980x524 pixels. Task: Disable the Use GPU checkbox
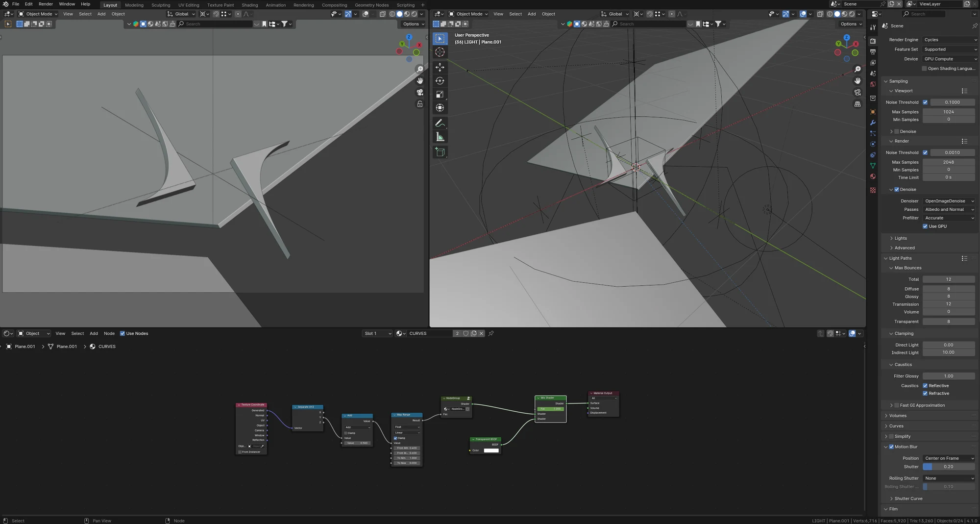(x=925, y=226)
